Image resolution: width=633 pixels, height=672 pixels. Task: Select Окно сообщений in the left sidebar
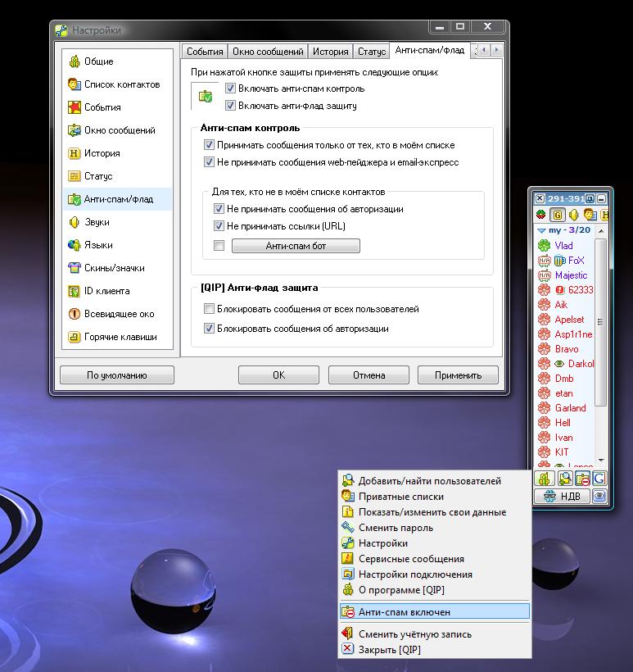(x=117, y=130)
